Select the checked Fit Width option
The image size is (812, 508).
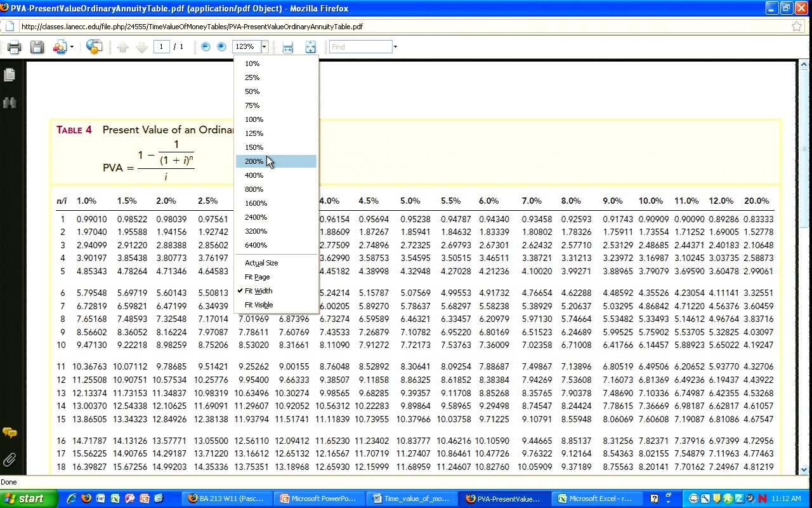pyautogui.click(x=258, y=291)
